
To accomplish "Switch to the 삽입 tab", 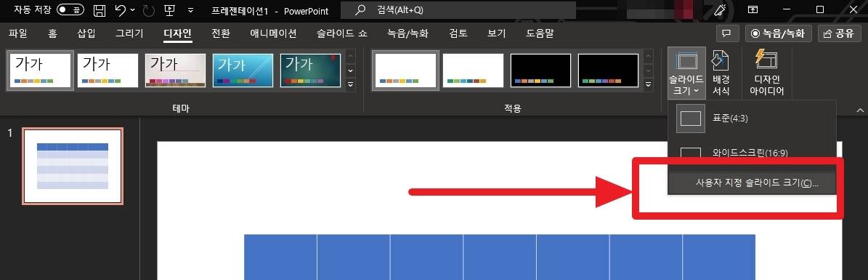I will [86, 33].
